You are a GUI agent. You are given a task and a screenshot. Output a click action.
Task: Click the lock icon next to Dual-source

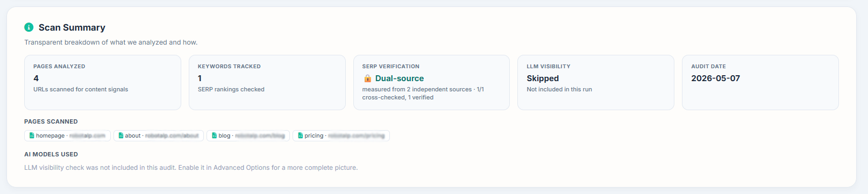click(368, 78)
